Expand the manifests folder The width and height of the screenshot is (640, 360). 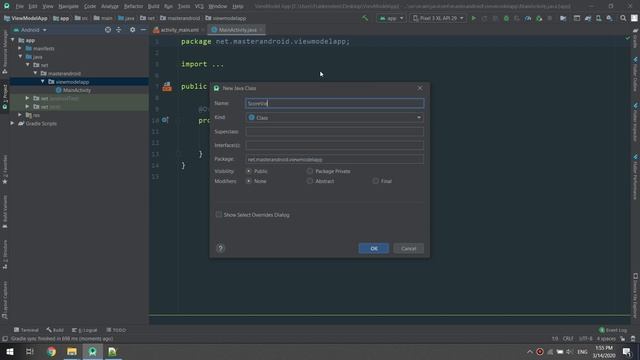tap(20, 48)
